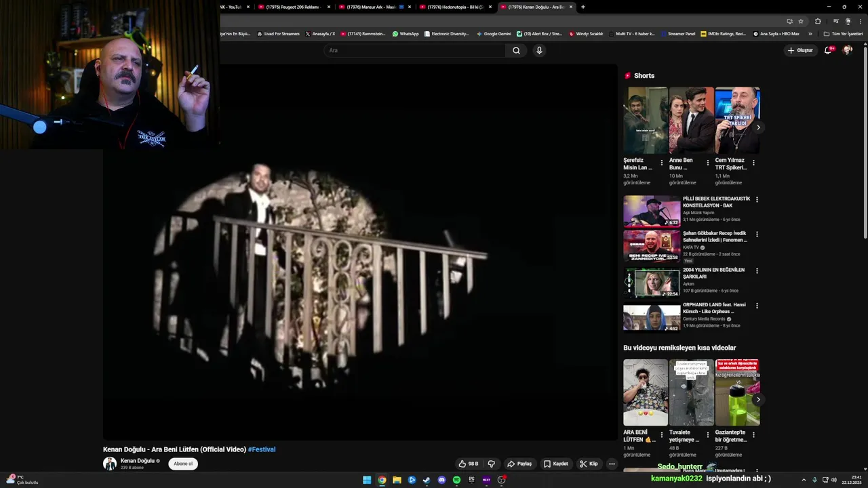This screenshot has height=488, width=868.
Task: Open WhatsApp bookmark
Action: click(406, 34)
